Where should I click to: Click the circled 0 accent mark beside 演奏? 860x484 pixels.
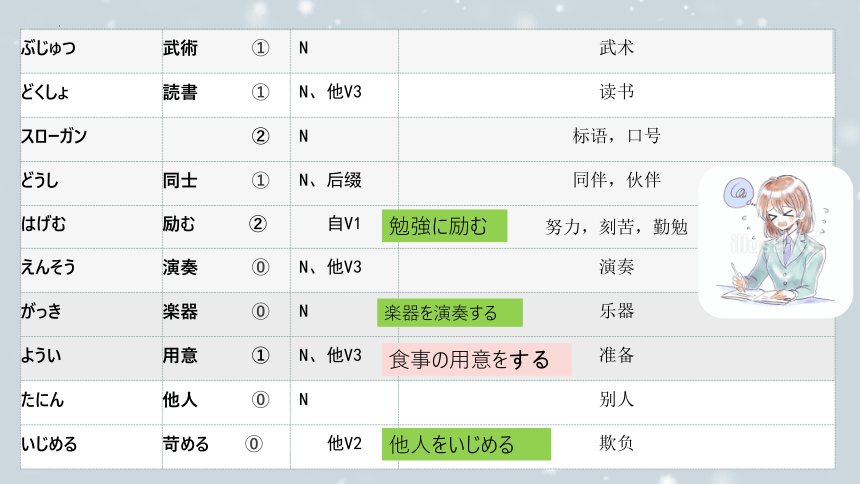coord(261,267)
